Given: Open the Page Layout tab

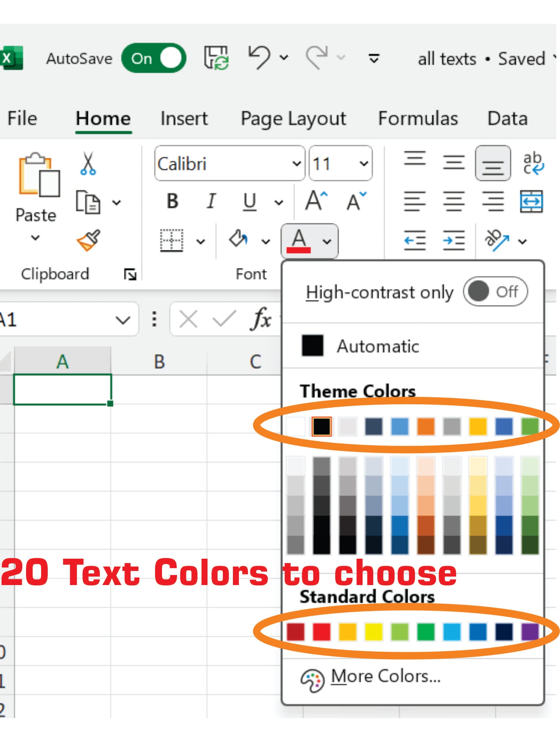Looking at the screenshot, I should 293,119.
